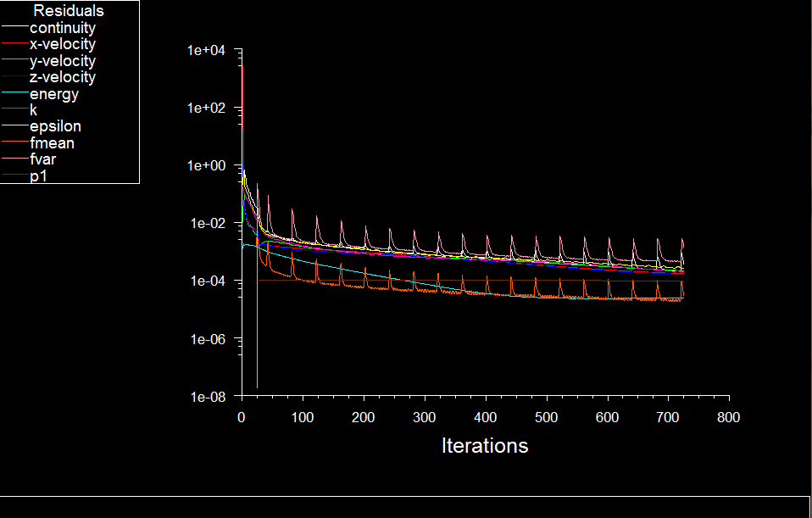Click the Residuals legend title

69,11
